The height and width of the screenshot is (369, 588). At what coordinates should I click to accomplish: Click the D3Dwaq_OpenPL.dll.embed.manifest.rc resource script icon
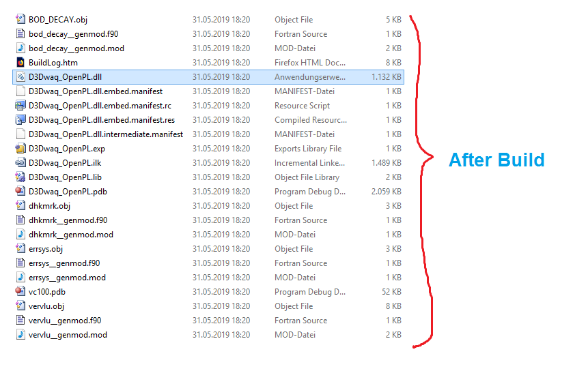(20, 106)
